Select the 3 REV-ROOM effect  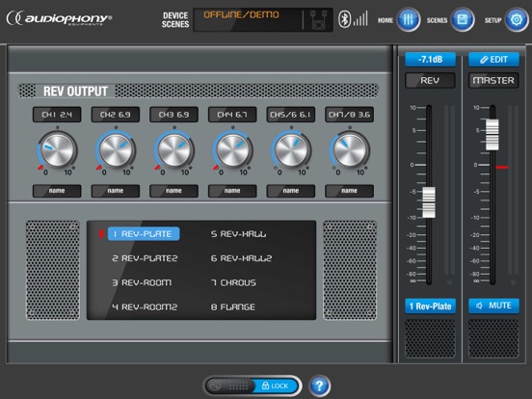142,282
